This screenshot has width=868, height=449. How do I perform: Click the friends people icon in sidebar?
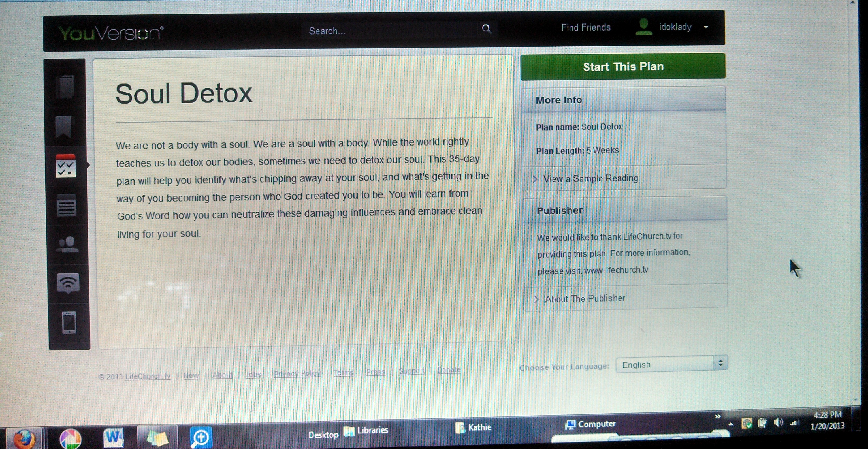tap(67, 245)
